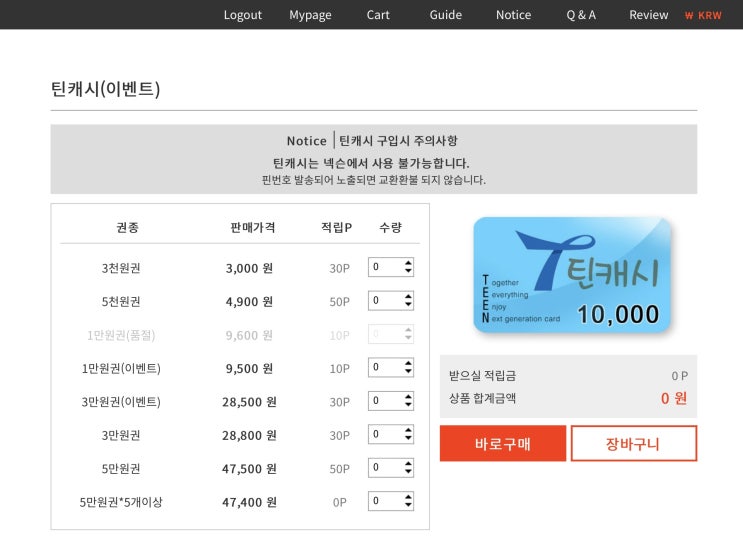
Task: Click the 장바구니 add to cart button
Action: pos(634,443)
